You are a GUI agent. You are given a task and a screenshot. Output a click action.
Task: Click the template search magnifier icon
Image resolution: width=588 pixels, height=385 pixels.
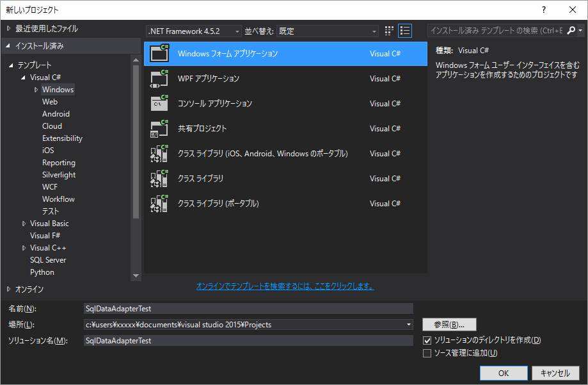point(571,29)
